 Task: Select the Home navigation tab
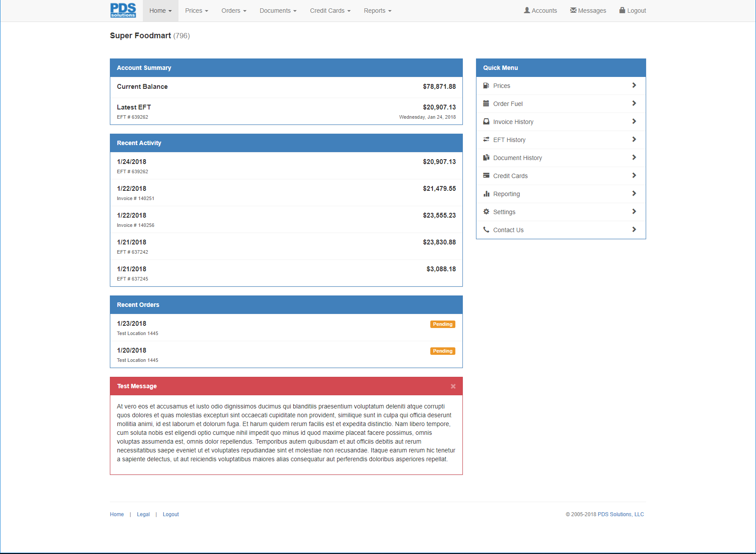click(x=160, y=11)
